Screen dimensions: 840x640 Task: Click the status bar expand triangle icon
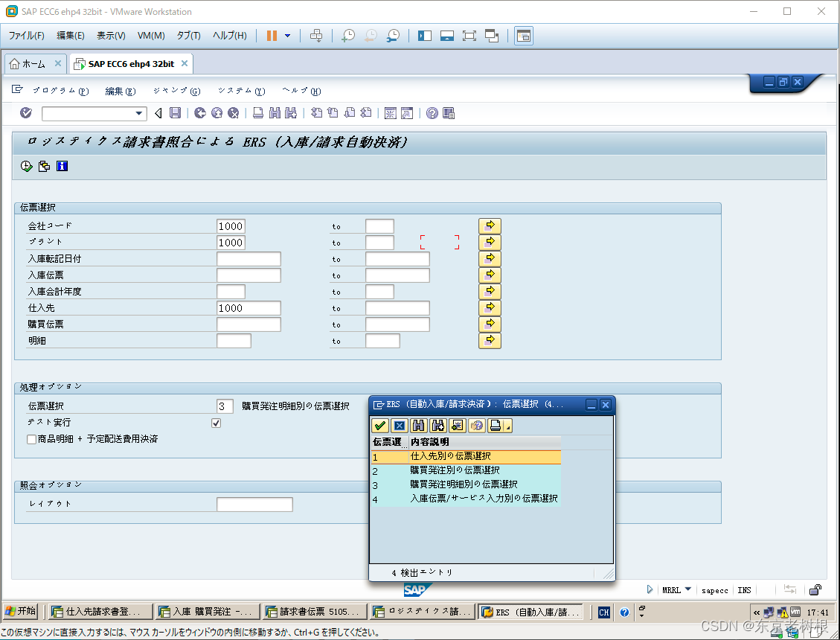(x=650, y=589)
